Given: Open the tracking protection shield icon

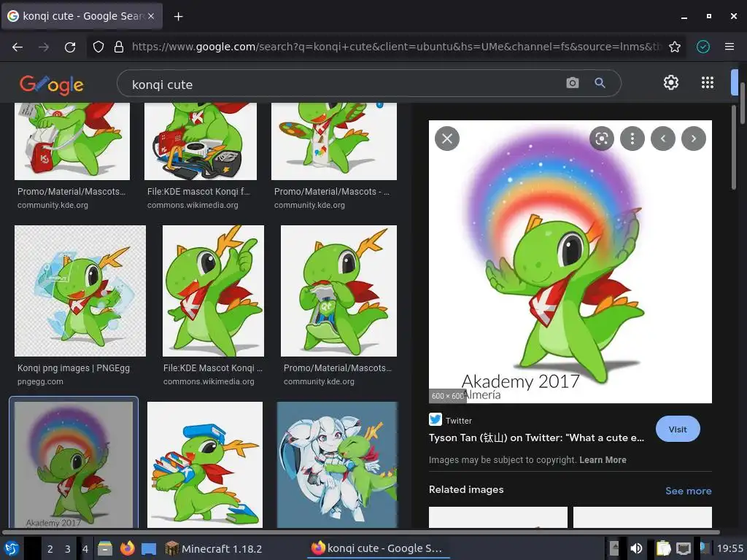Looking at the screenshot, I should click(x=98, y=47).
